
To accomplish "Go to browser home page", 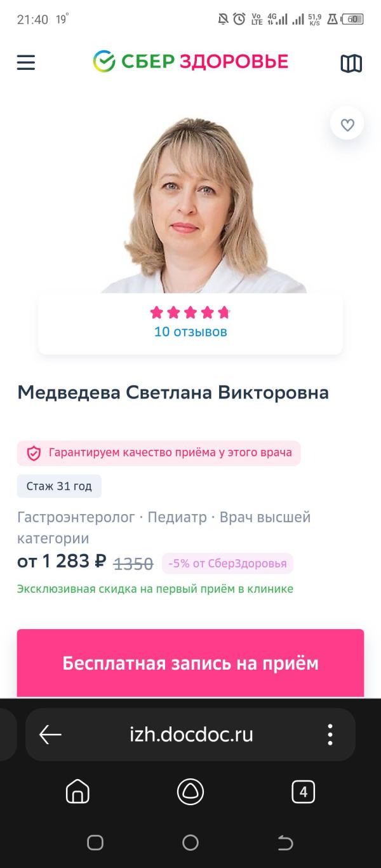I will [77, 792].
